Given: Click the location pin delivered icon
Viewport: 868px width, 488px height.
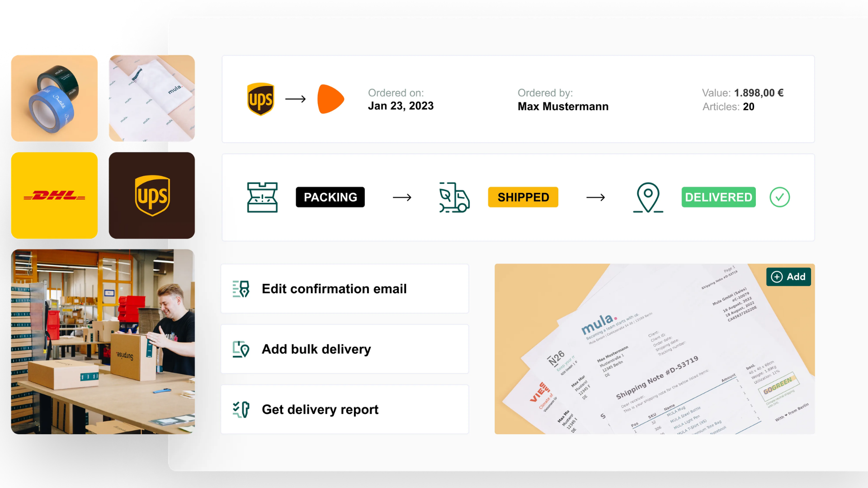Looking at the screenshot, I should [x=648, y=197].
